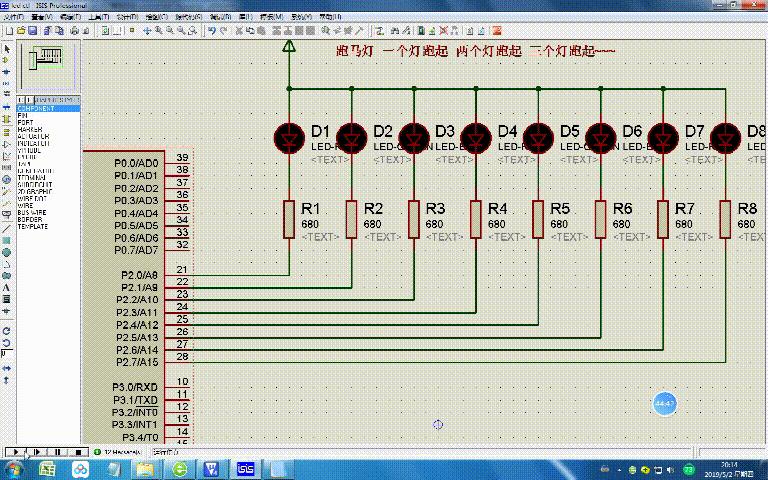
Task: Select the Subcircuit Mode tool
Action: coord(6,119)
